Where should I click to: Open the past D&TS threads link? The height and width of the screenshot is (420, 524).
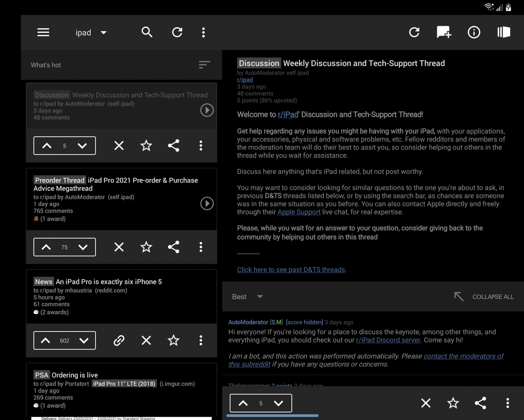pyautogui.click(x=291, y=270)
